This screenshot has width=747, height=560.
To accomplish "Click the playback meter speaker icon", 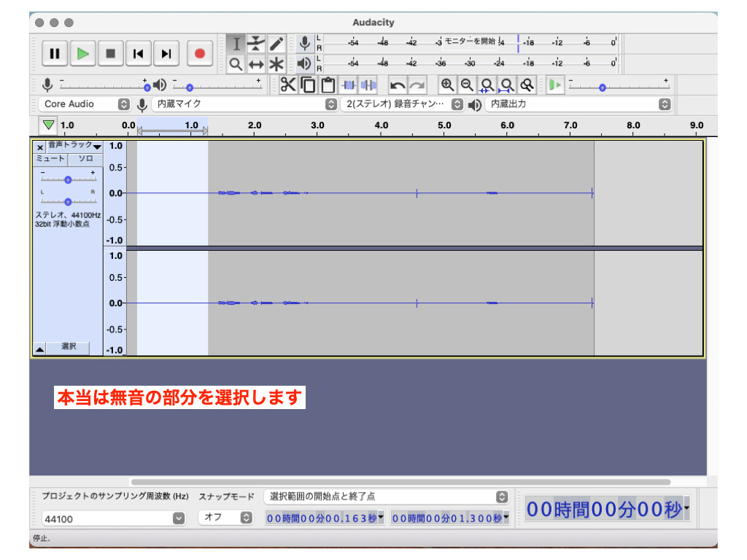I will tap(304, 63).
